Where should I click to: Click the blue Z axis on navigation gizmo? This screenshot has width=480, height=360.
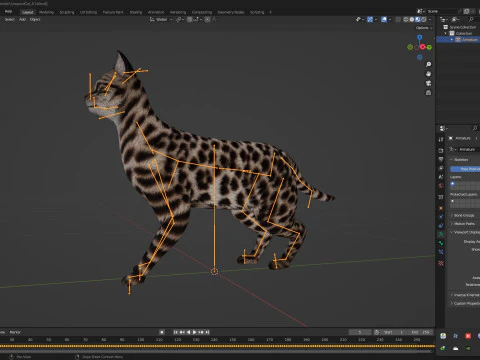[420, 37]
